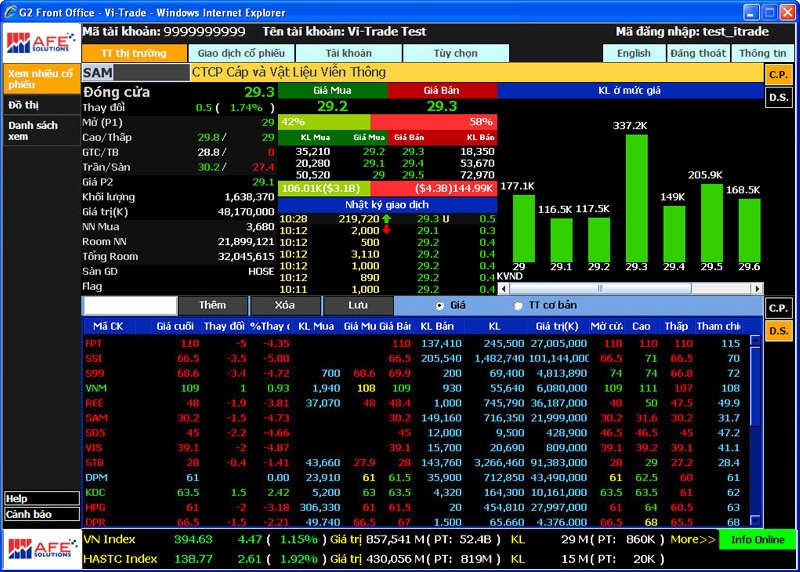Click the Giá Bán 29.3 best ask price
Viewport: 800px width, 572px height.
(442, 106)
